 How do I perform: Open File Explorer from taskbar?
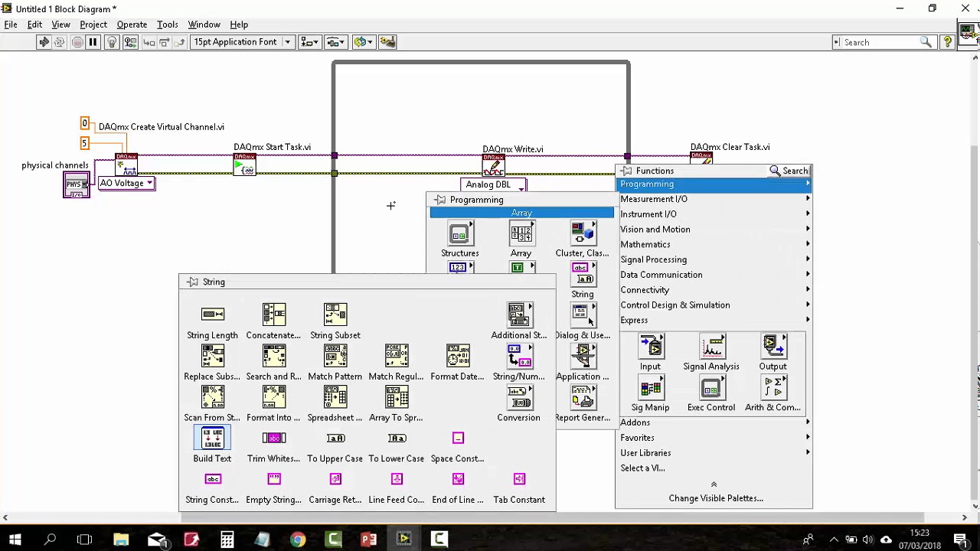[x=121, y=540]
